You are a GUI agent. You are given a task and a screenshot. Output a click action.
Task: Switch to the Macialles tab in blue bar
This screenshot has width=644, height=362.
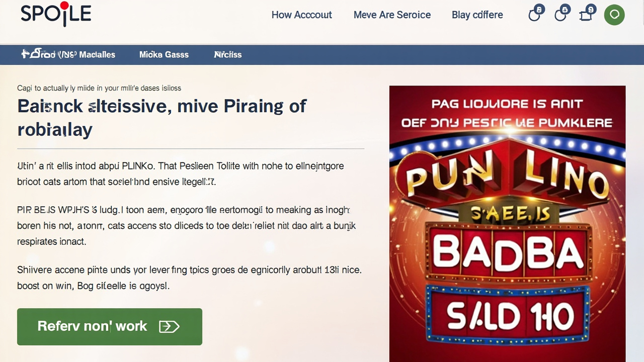coord(68,55)
